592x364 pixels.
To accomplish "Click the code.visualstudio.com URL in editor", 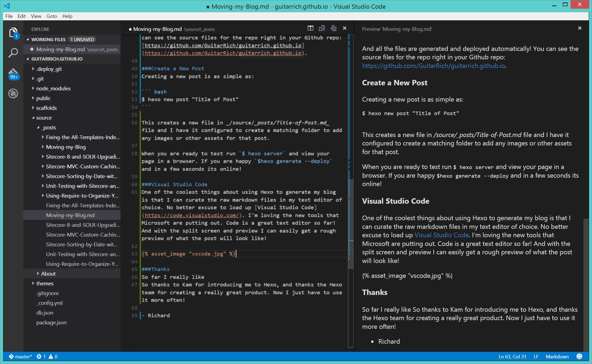I will click(191, 215).
